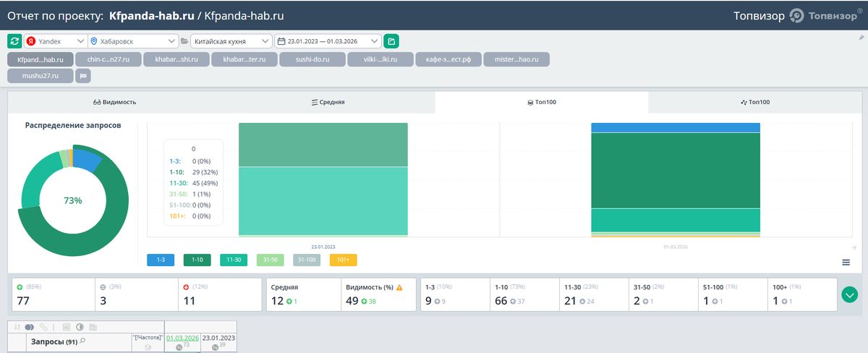Click the half-circle contrast icon in table toolbar
Image resolution: width=868 pixels, height=353 pixels.
tap(80, 327)
